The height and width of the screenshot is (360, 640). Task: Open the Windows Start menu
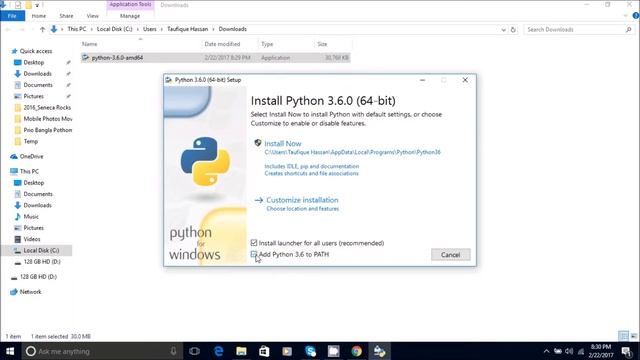click(10, 351)
